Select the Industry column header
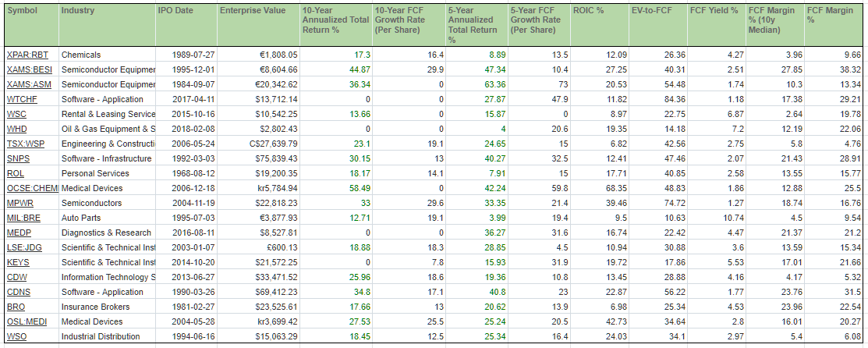This screenshot has height=348, width=868. pyautogui.click(x=107, y=26)
